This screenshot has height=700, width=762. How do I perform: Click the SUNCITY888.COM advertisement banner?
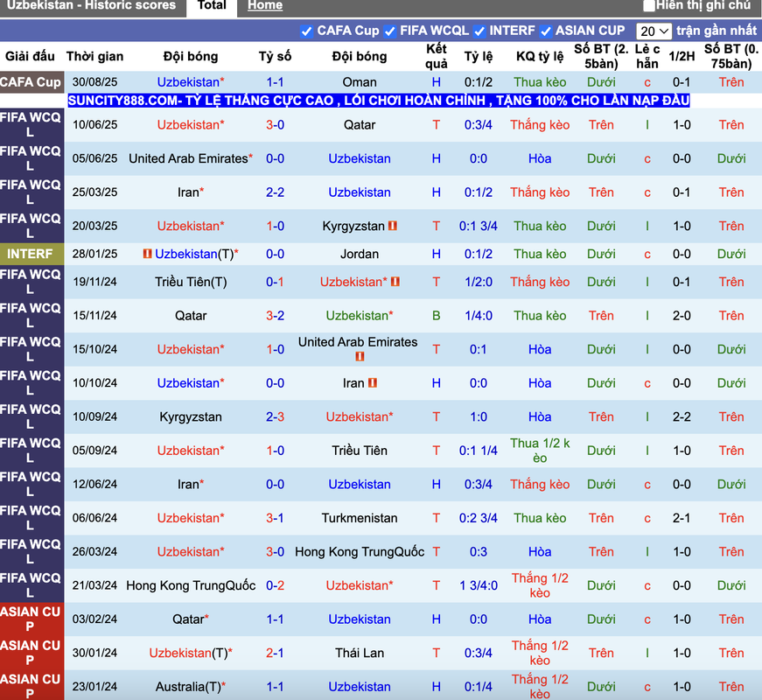379,101
